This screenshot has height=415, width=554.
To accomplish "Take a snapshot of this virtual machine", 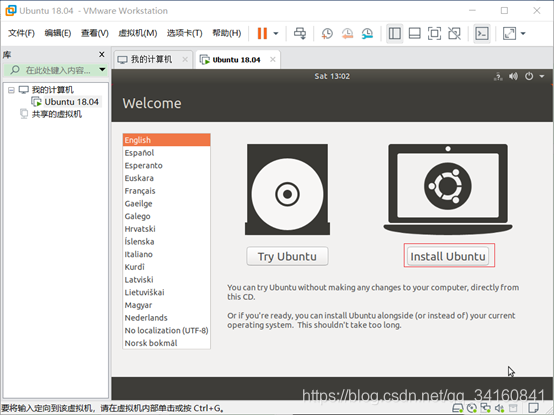I will [x=327, y=34].
